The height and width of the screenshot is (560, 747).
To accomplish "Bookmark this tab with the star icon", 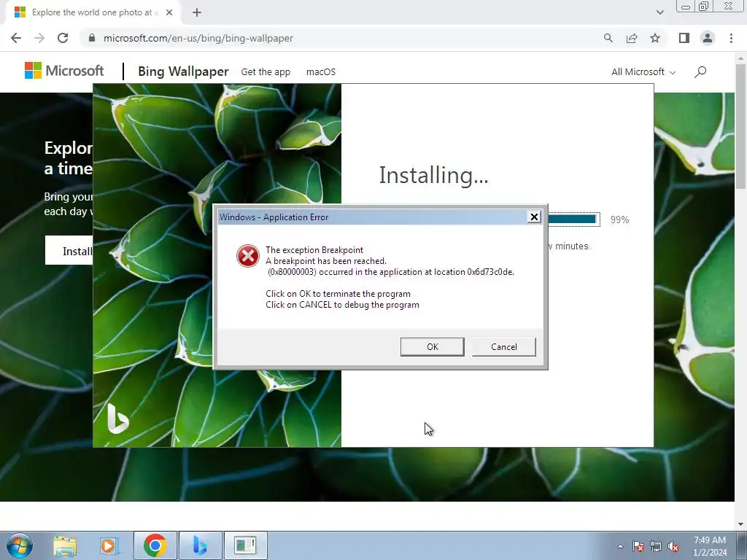I will pyautogui.click(x=655, y=38).
